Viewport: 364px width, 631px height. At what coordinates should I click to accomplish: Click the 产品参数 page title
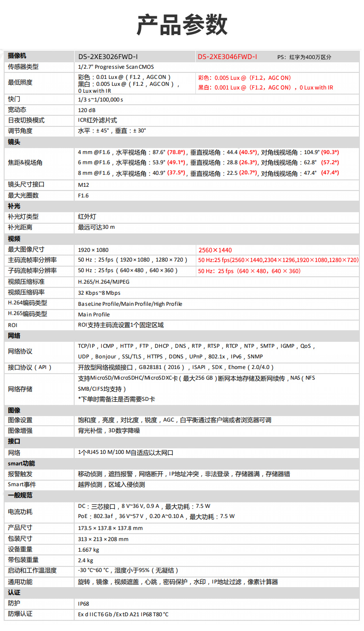[182, 24]
